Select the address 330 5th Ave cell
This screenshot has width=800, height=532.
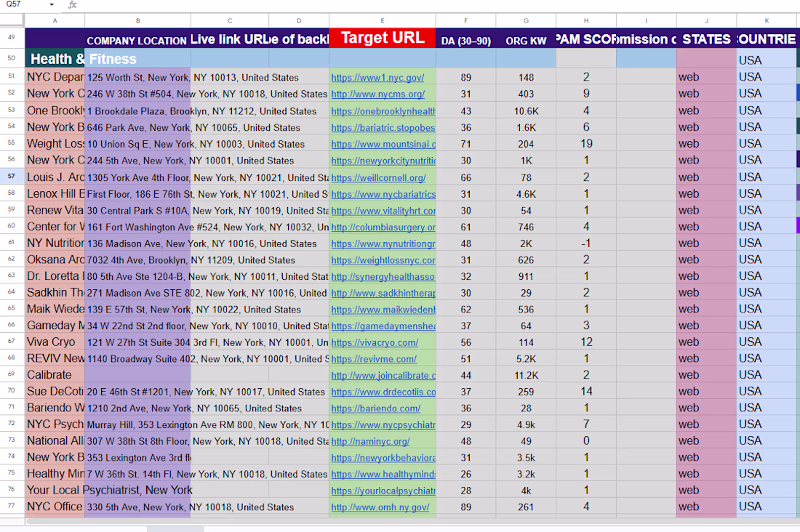coord(137,507)
